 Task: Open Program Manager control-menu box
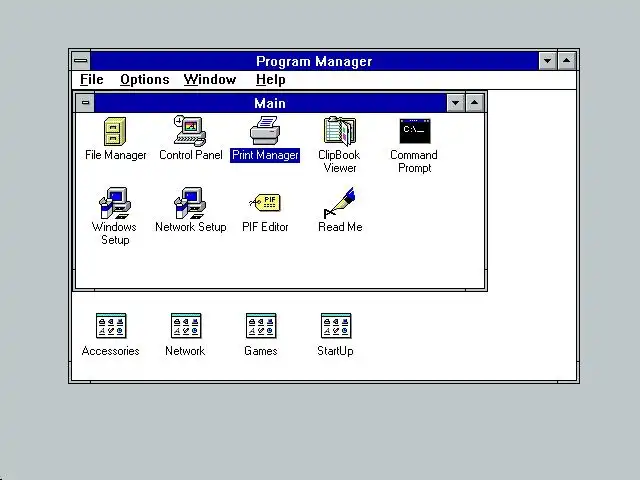[x=81, y=61]
